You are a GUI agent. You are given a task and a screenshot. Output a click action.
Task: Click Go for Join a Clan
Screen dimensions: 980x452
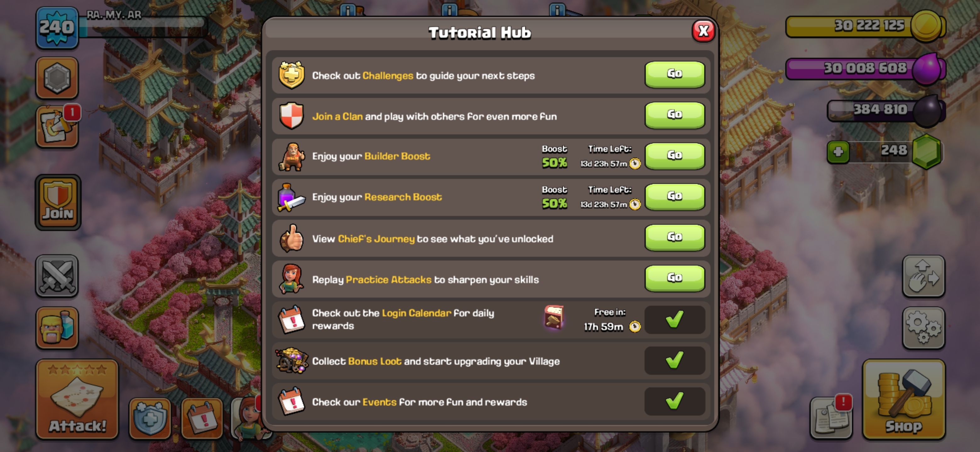(x=674, y=115)
